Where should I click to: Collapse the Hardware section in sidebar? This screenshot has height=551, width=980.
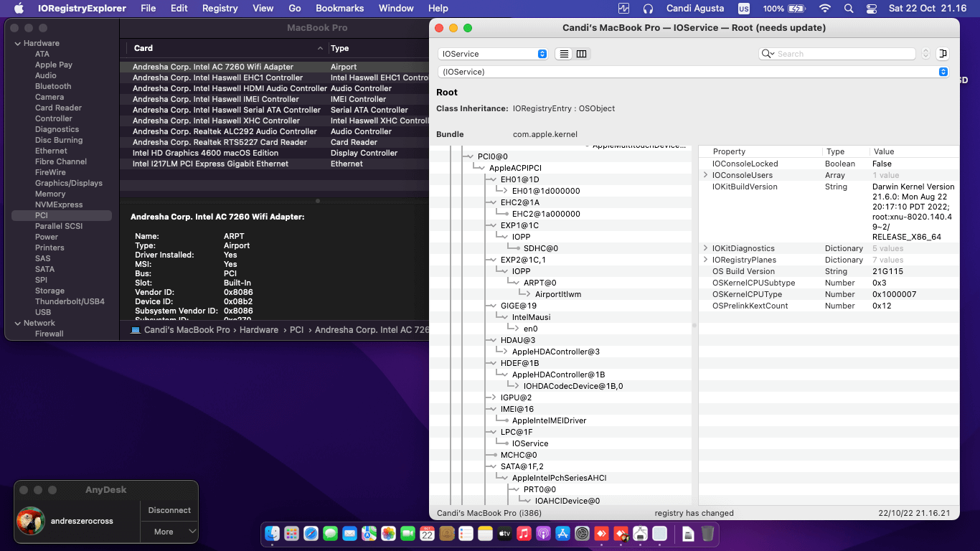[18, 43]
